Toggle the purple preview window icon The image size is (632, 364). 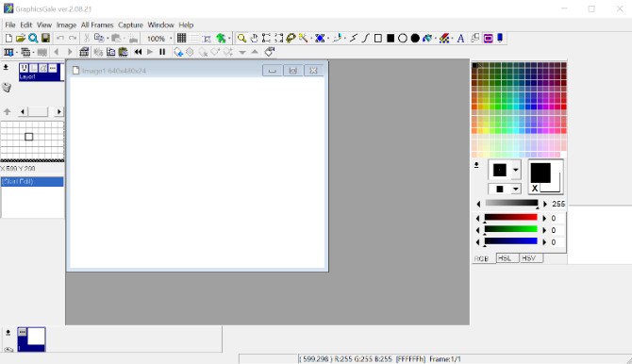488,39
